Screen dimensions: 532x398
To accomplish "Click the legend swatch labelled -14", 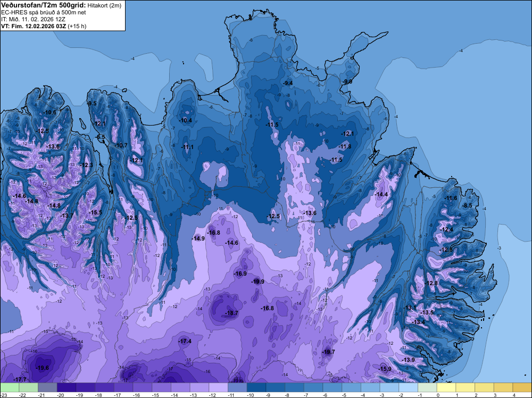I will pos(180,387).
